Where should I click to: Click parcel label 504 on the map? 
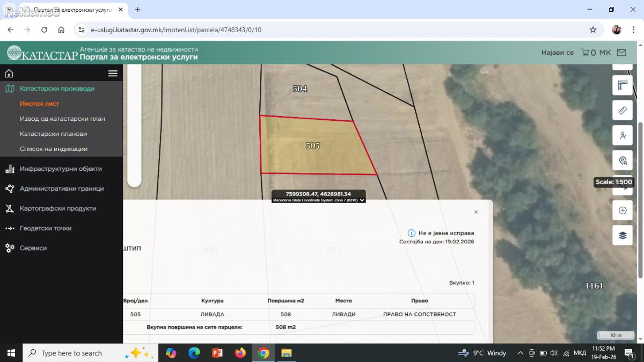(300, 89)
